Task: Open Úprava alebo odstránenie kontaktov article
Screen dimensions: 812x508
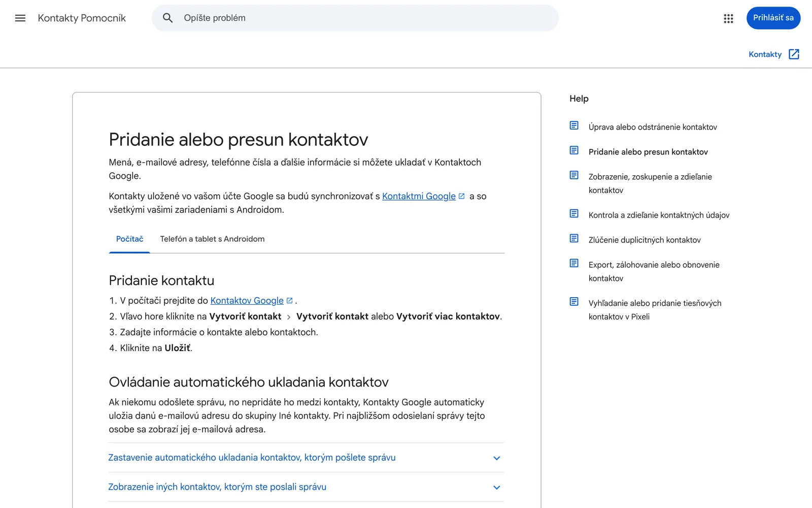Action: tap(653, 127)
